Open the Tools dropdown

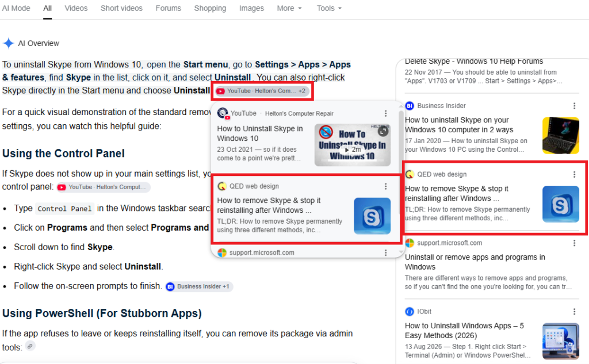click(x=329, y=8)
